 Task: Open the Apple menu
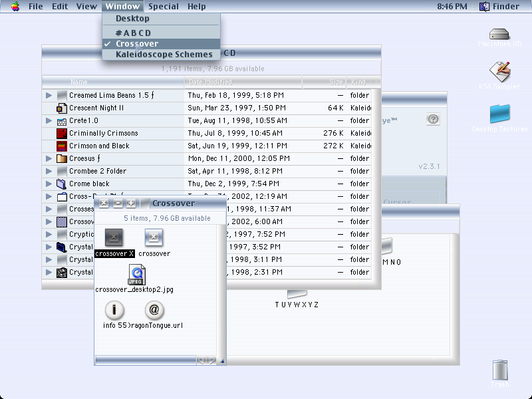click(x=15, y=7)
